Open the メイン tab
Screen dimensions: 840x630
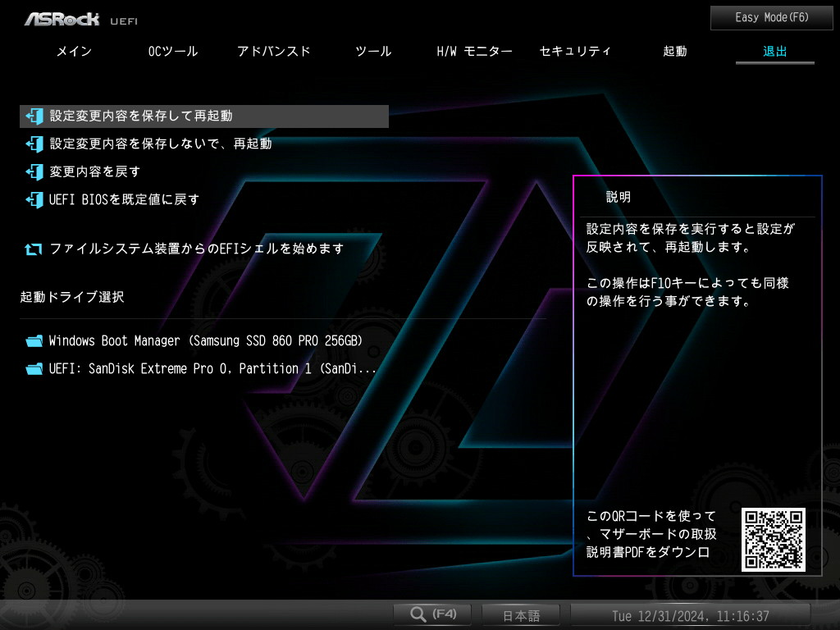(x=75, y=52)
